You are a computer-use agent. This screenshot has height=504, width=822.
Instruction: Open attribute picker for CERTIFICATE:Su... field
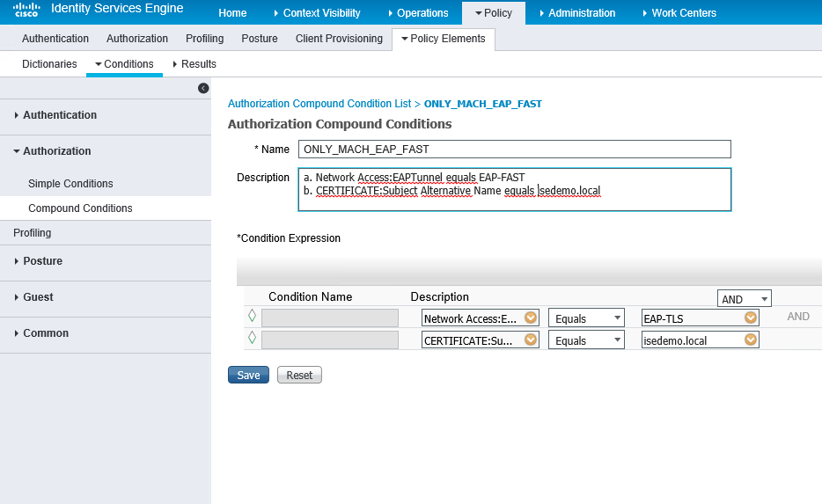tap(531, 340)
